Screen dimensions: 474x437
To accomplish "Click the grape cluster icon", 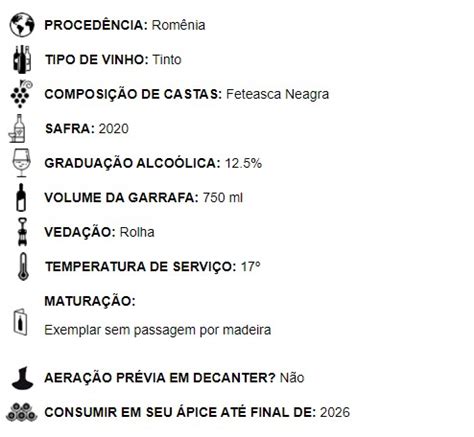I will [21, 94].
